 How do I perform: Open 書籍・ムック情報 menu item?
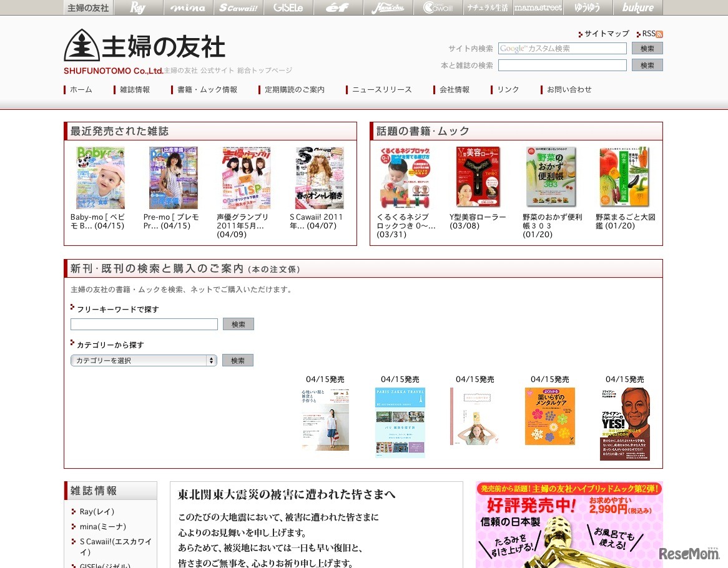pyautogui.click(x=207, y=89)
